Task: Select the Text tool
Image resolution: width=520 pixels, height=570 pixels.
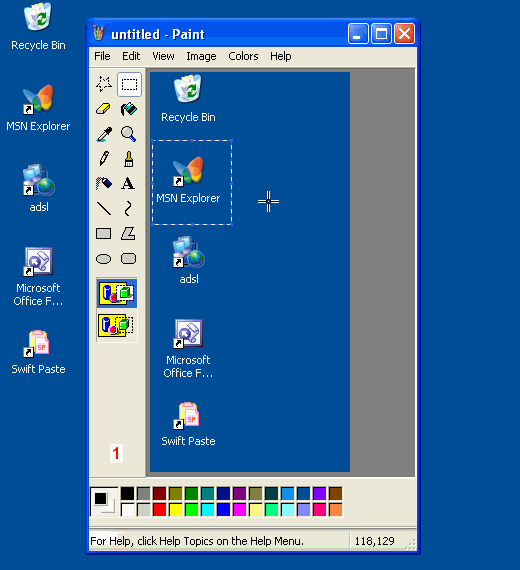Action: [129, 184]
